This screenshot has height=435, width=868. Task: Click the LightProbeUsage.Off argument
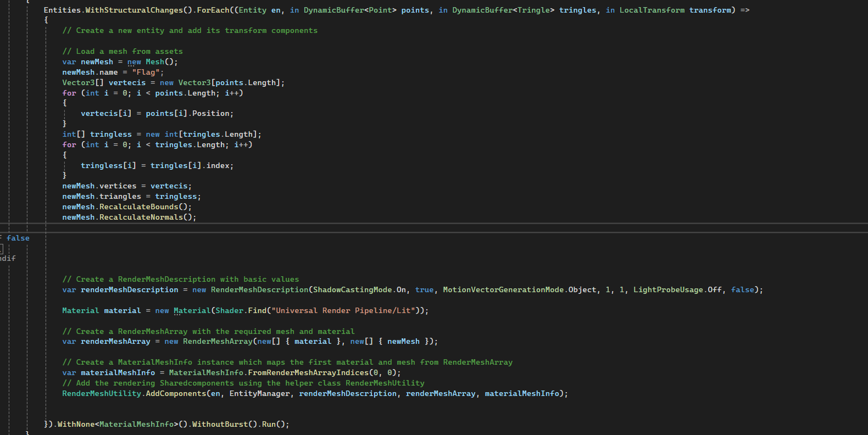point(677,290)
